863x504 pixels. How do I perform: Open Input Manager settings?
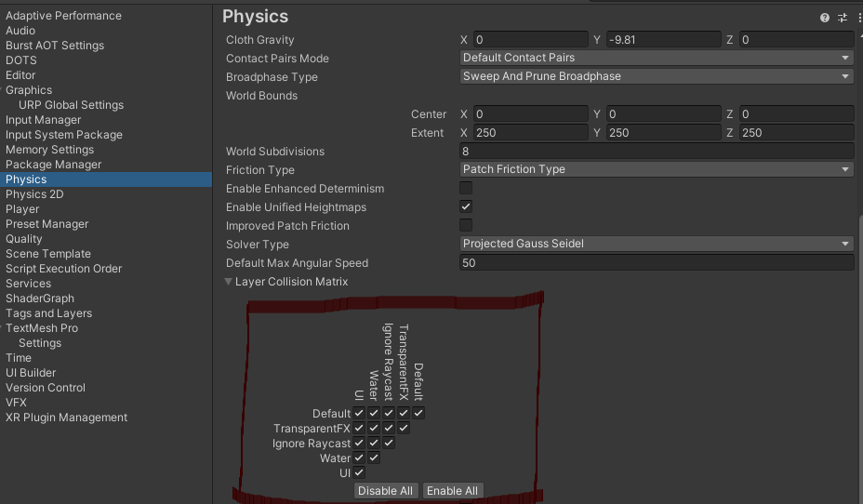[43, 119]
